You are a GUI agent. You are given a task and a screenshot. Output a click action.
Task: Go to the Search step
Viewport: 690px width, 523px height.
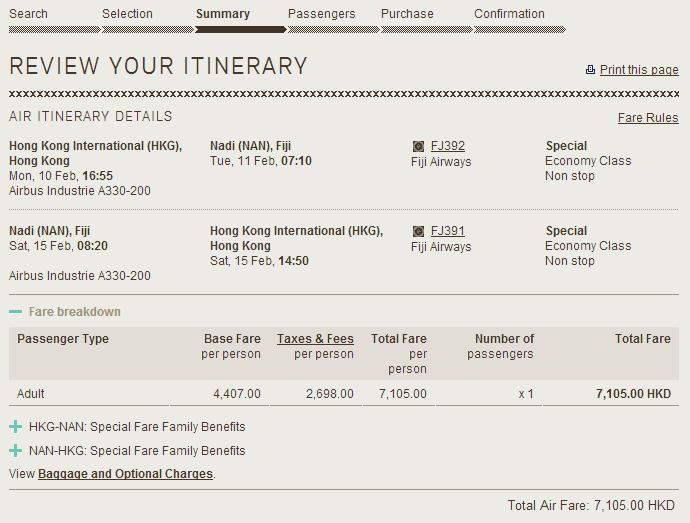(x=28, y=14)
